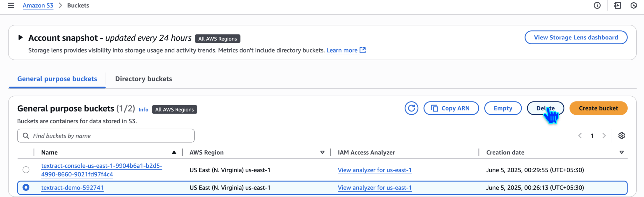The width and height of the screenshot is (644, 197).
Task: Go to previous page of buckets
Action: (580, 136)
